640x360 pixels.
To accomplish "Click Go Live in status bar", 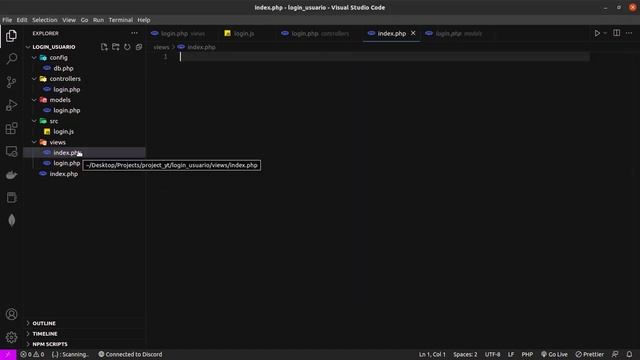I will click(554, 354).
